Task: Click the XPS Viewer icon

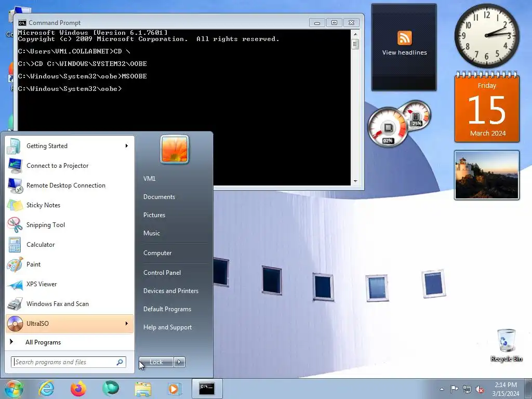Action: click(15, 284)
